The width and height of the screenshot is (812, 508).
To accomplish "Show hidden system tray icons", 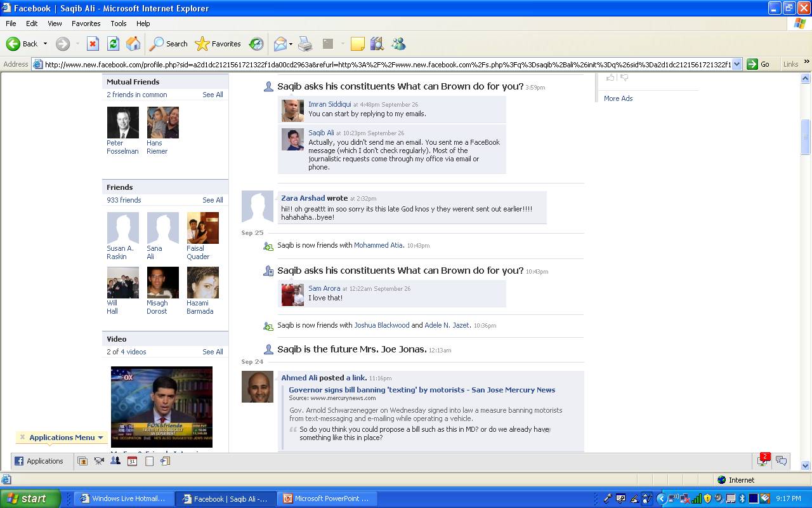I will coord(661,498).
